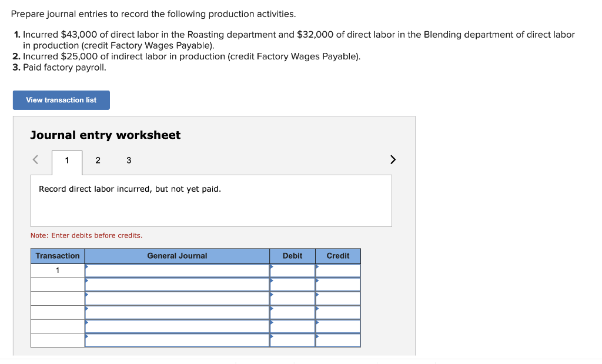This screenshot has height=364, width=602.
Task: Switch to journal entry tab 3
Action: click(x=128, y=160)
